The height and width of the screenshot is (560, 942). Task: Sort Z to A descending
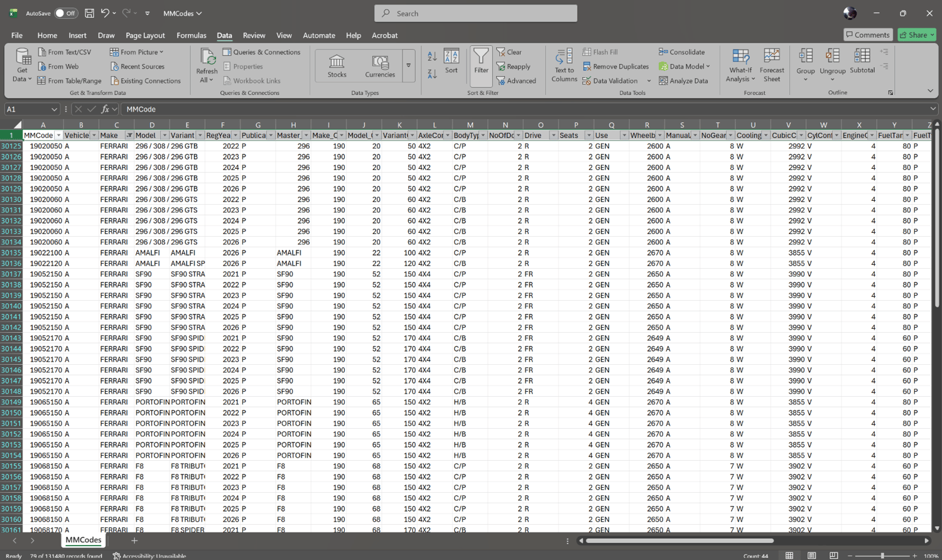[x=432, y=74]
